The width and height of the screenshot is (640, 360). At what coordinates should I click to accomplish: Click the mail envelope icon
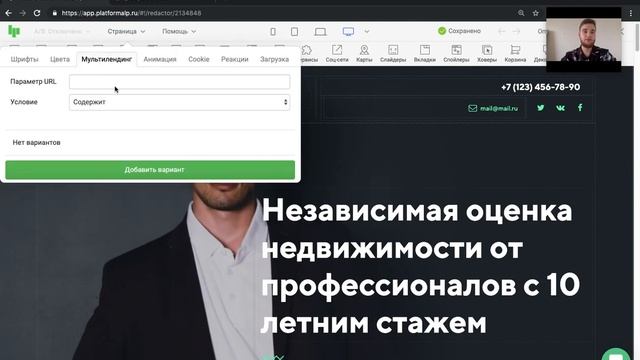pos(472,108)
